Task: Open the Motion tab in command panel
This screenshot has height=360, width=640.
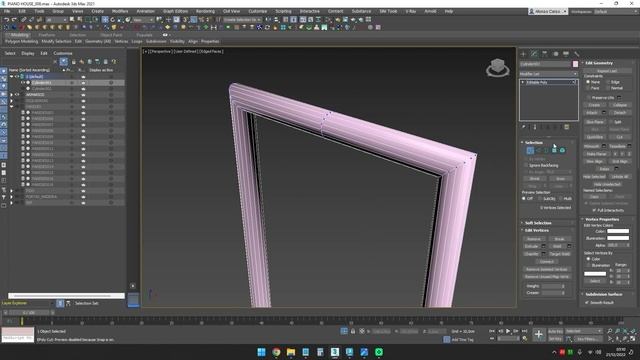Action: (556, 54)
